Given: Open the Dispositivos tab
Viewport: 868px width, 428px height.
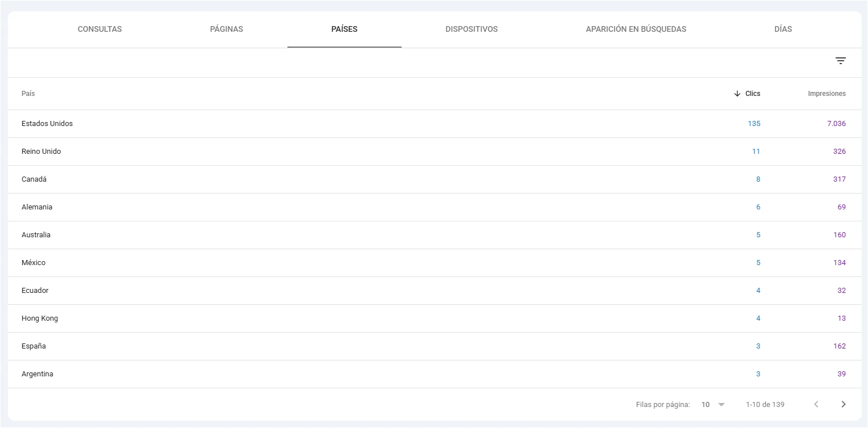Looking at the screenshot, I should (x=471, y=29).
